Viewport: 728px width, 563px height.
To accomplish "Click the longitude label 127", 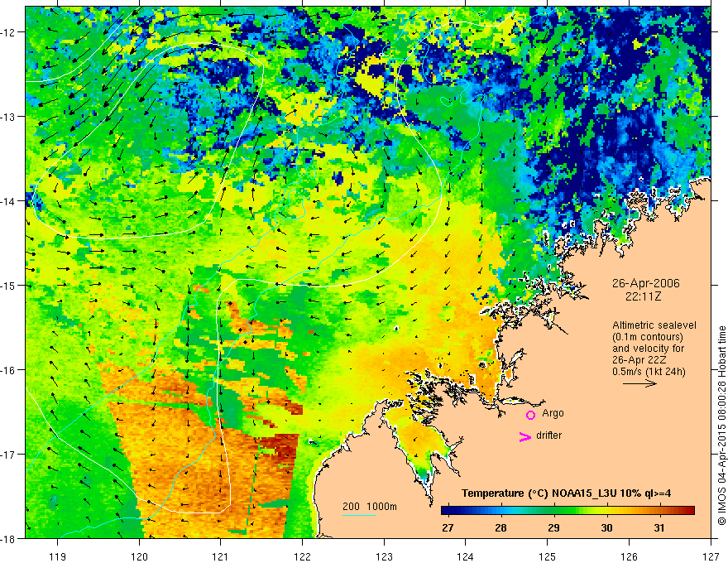I will coord(711,556).
